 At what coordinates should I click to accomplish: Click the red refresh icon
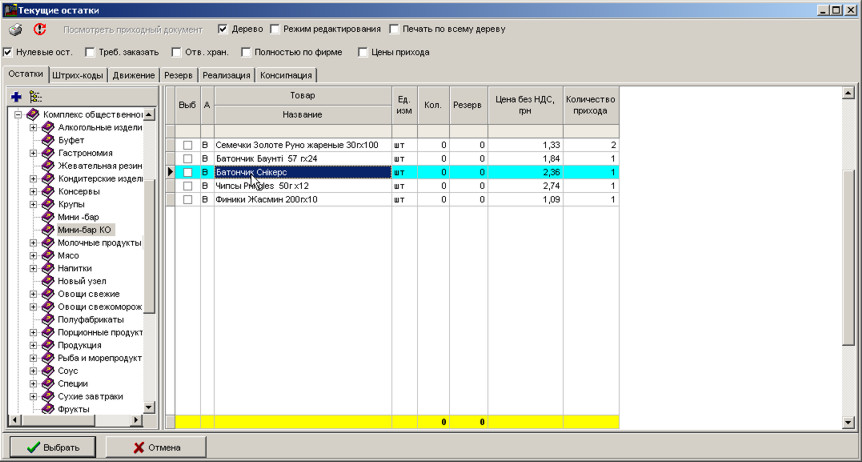(x=40, y=30)
